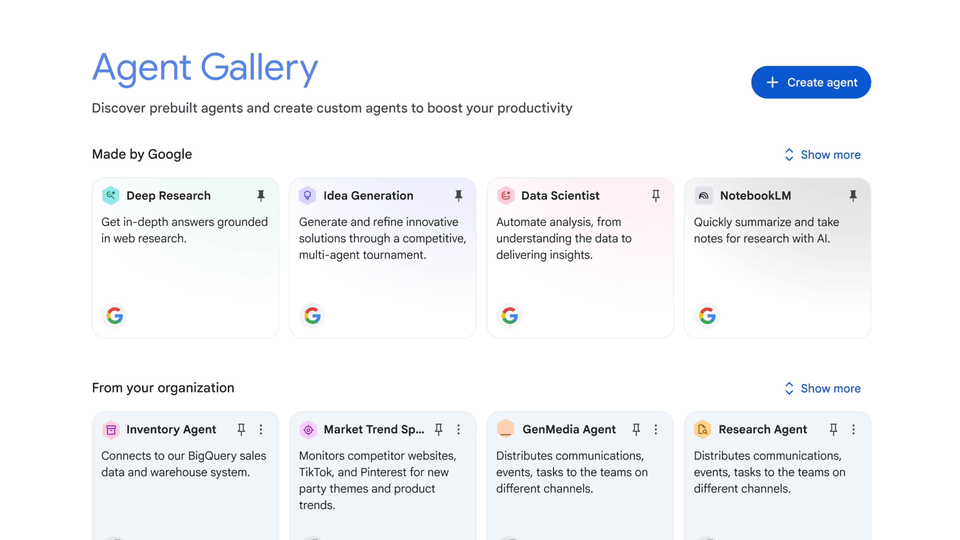The width and height of the screenshot is (960, 540).
Task: Unpin the Deep Research agent
Action: (x=261, y=195)
